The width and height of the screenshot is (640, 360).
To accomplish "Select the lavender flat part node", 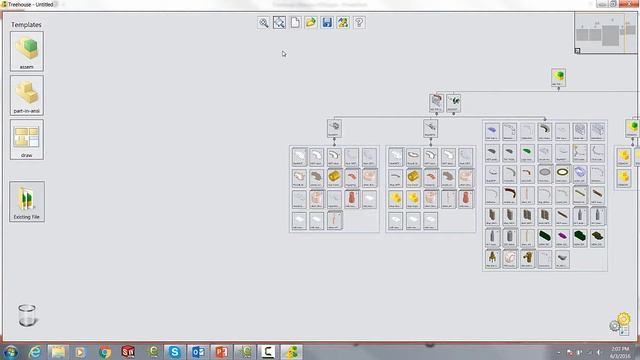I will 492,131.
